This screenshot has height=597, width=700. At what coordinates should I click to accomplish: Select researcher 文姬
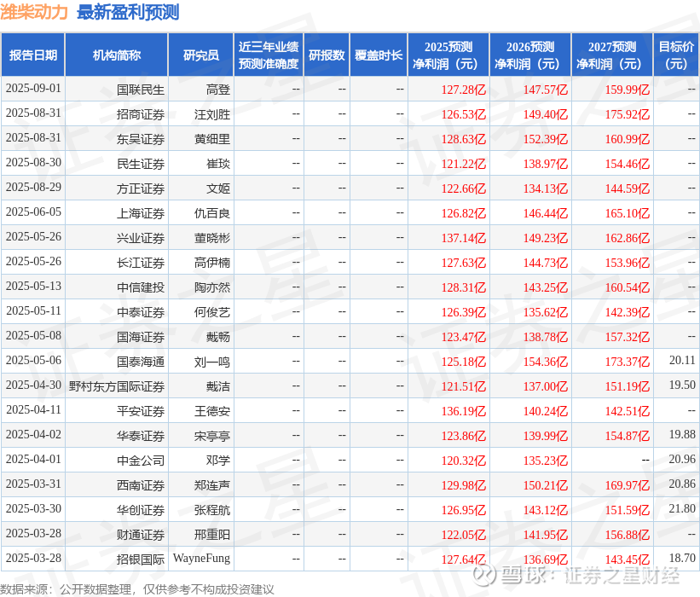click(x=218, y=188)
